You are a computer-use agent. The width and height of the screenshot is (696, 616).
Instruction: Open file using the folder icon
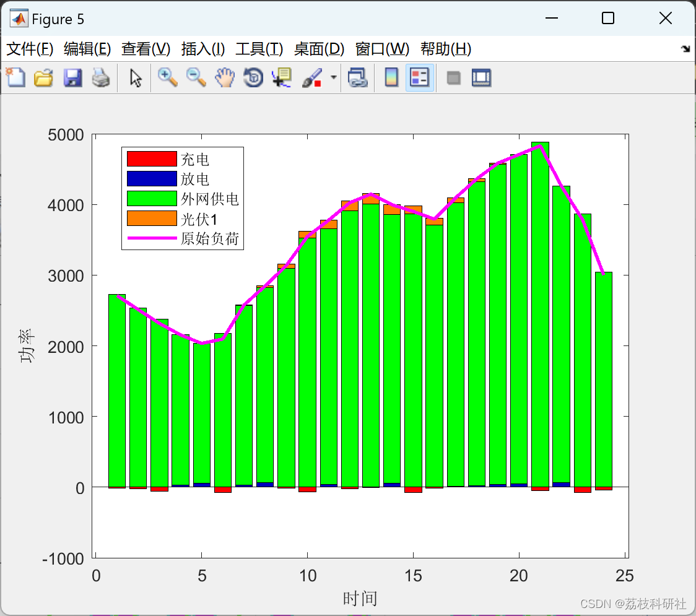(x=44, y=77)
